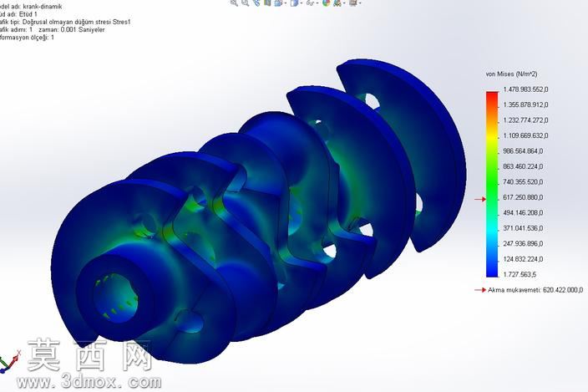The image size is (588, 392).
Task: Expand the View Settings dropdown arrow
Action: point(360,3)
